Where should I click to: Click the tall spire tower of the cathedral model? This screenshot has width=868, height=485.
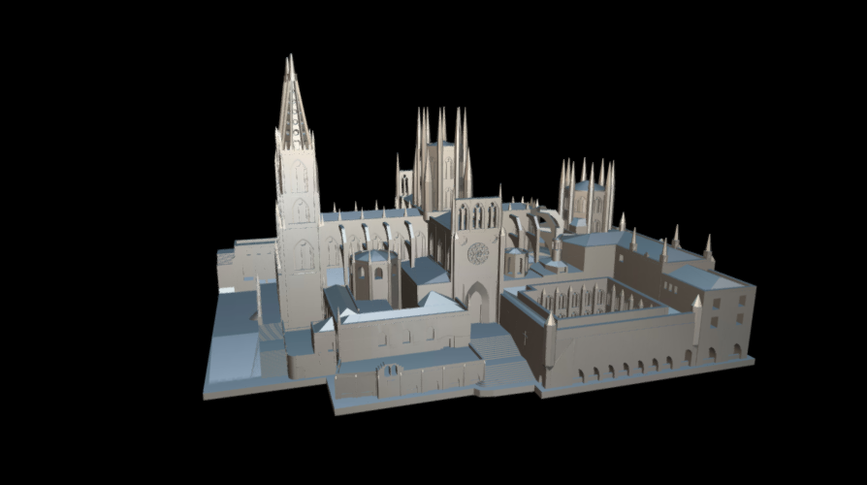click(x=298, y=191)
